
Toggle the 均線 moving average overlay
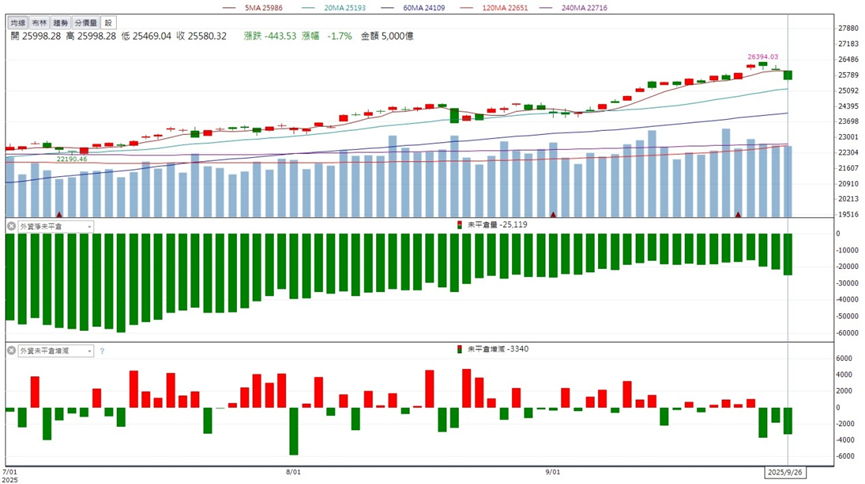click(18, 23)
